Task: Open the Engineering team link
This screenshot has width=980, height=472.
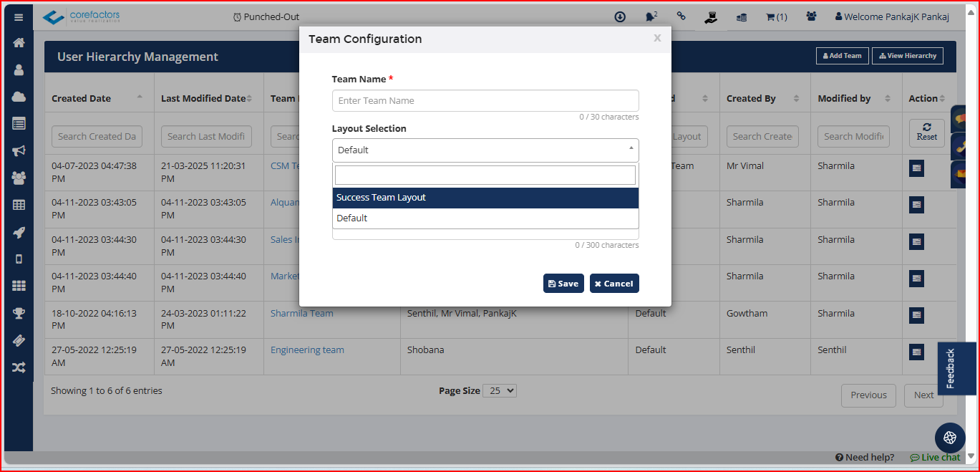Action: (x=307, y=350)
